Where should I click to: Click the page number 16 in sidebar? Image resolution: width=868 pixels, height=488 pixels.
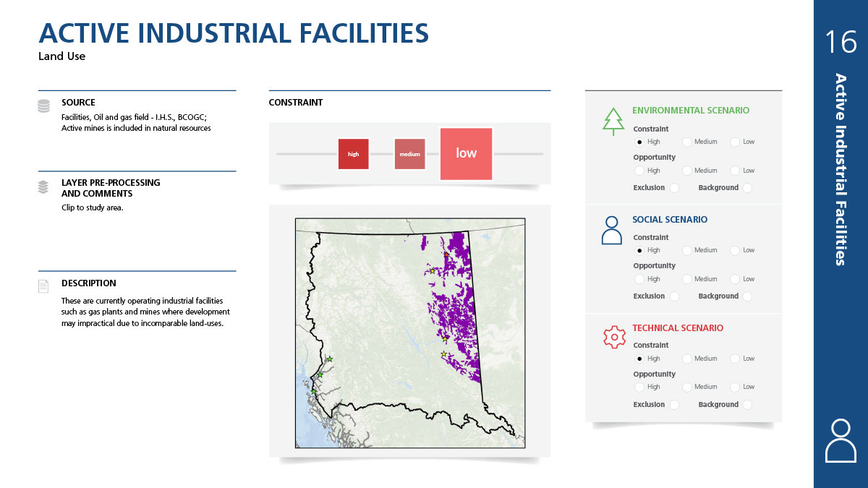(841, 43)
